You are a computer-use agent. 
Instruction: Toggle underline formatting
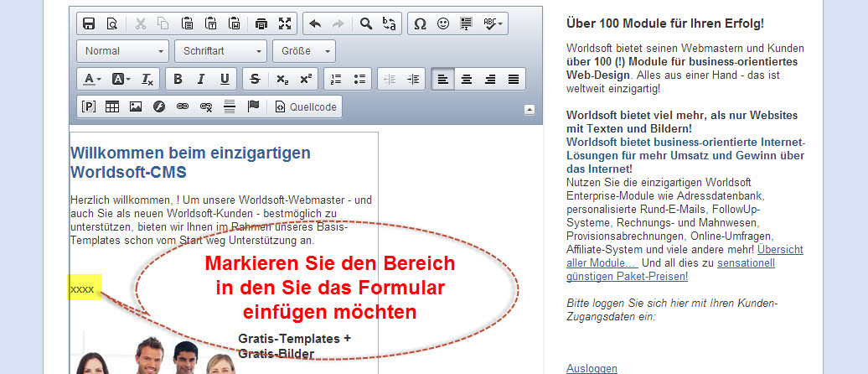[225, 79]
